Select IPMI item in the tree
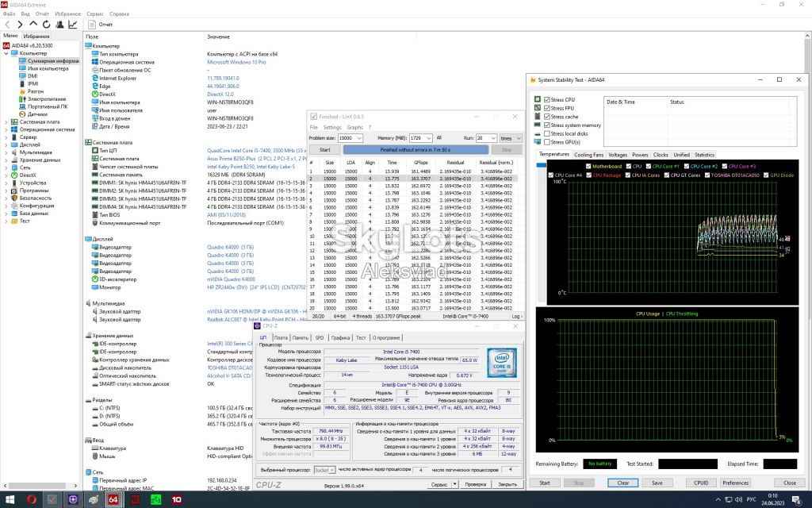This screenshot has width=812, height=508. pyautogui.click(x=33, y=83)
